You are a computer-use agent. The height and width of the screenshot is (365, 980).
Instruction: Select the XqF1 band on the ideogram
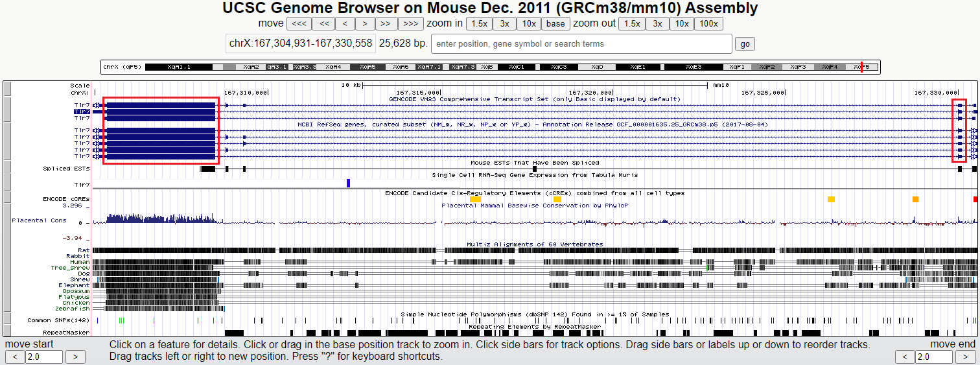coord(737,67)
